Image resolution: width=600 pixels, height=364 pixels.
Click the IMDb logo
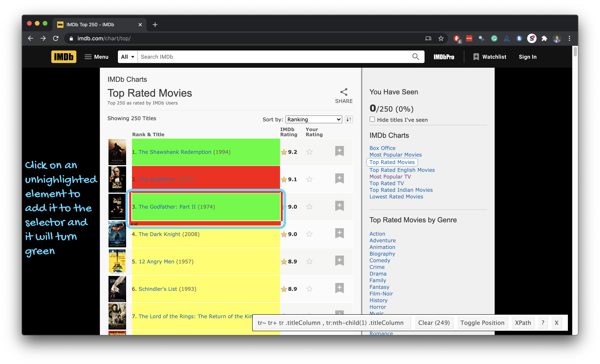point(64,57)
